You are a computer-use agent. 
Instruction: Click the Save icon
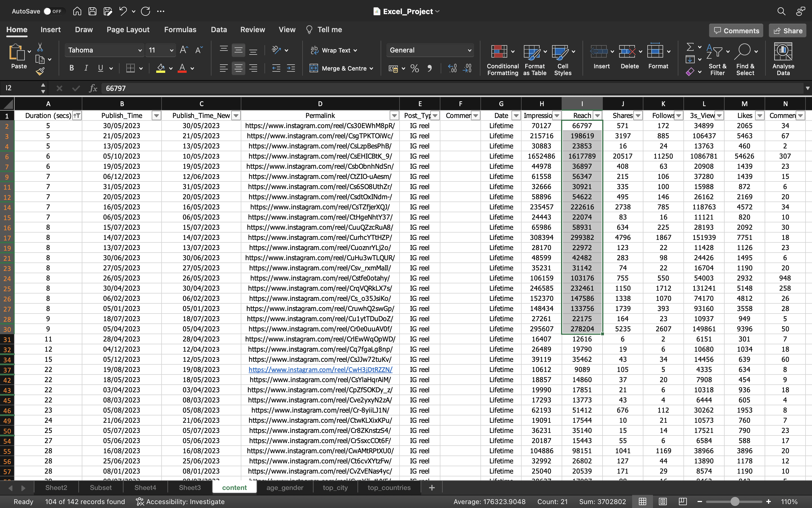(x=92, y=11)
